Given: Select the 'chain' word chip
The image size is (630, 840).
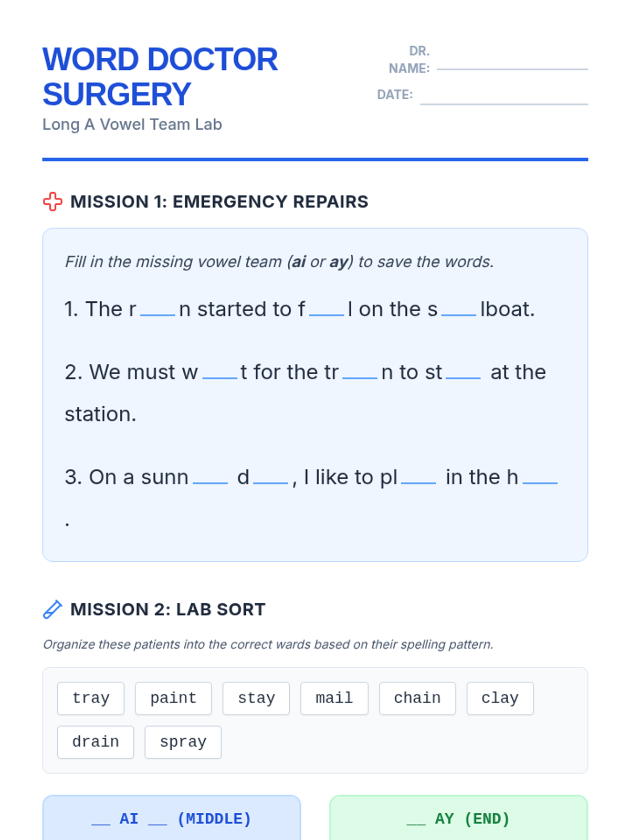Looking at the screenshot, I should [417, 698].
